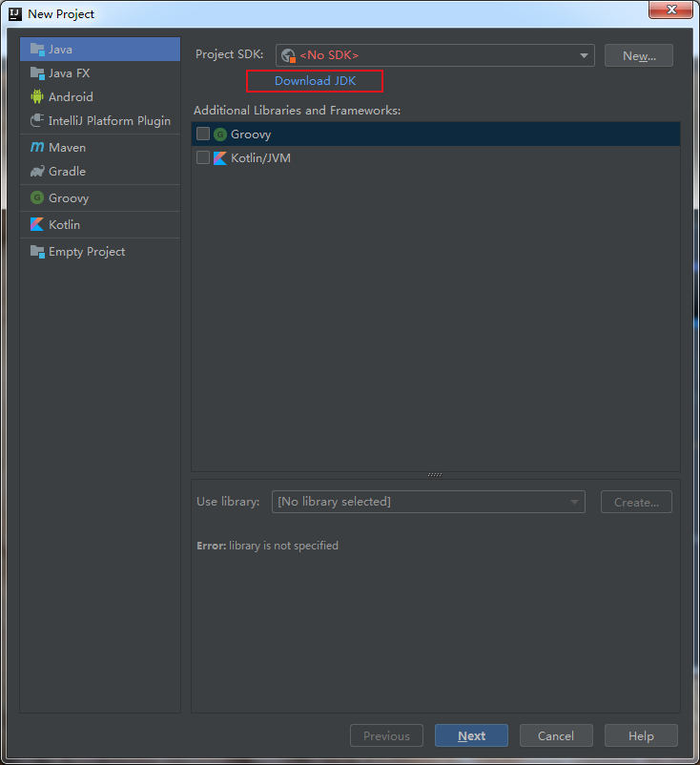Click the IntelliJ Platform Plugin icon
Viewport: 700px width, 765px height.
coord(37,120)
